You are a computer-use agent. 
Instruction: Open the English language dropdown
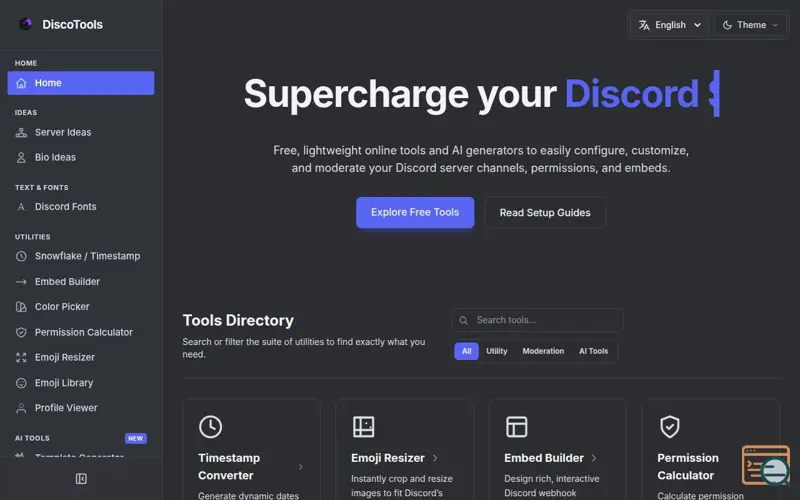(x=669, y=25)
